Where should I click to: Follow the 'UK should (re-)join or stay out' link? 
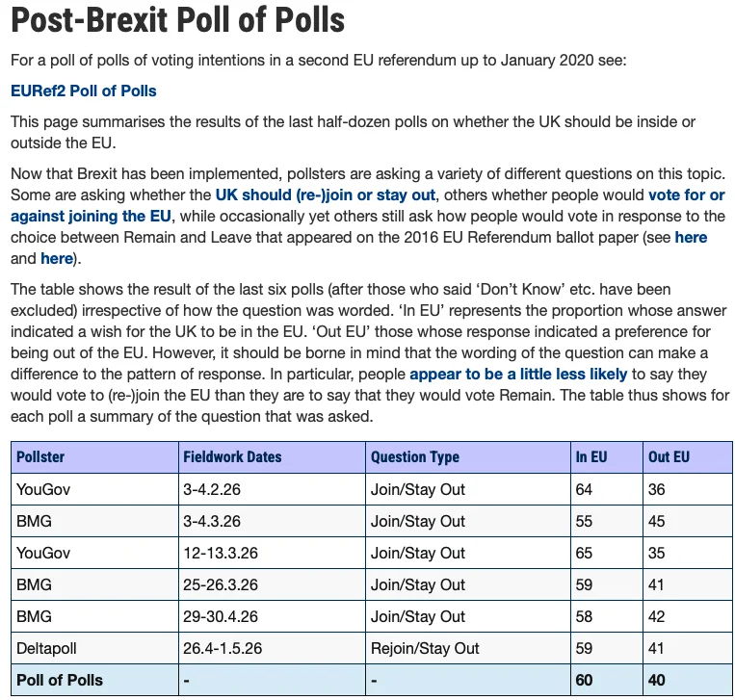click(326, 194)
